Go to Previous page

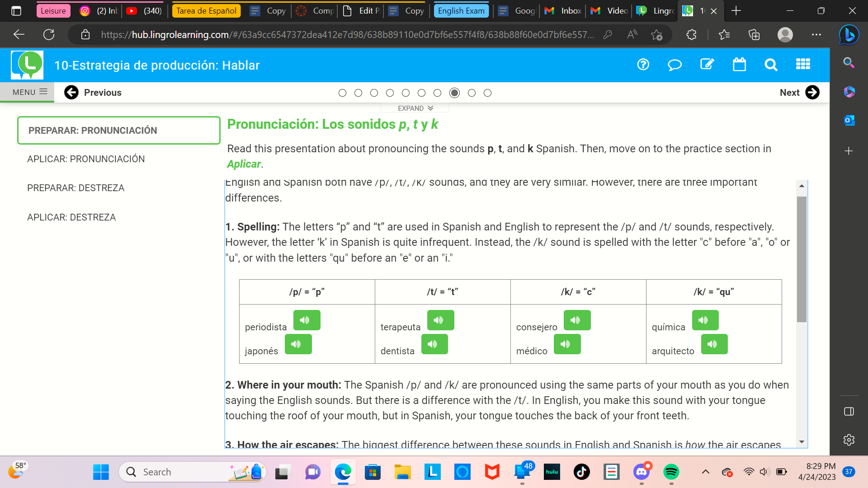coord(93,93)
